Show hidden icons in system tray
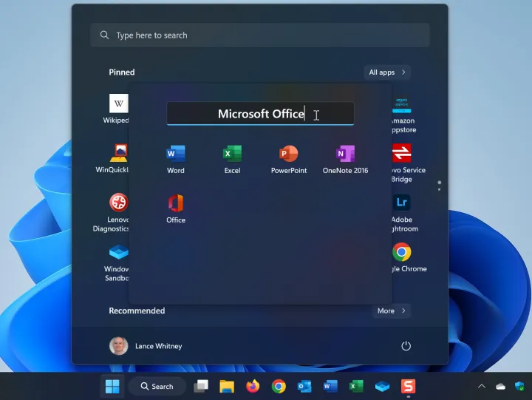Viewport: 532px width, 400px height. [x=482, y=386]
